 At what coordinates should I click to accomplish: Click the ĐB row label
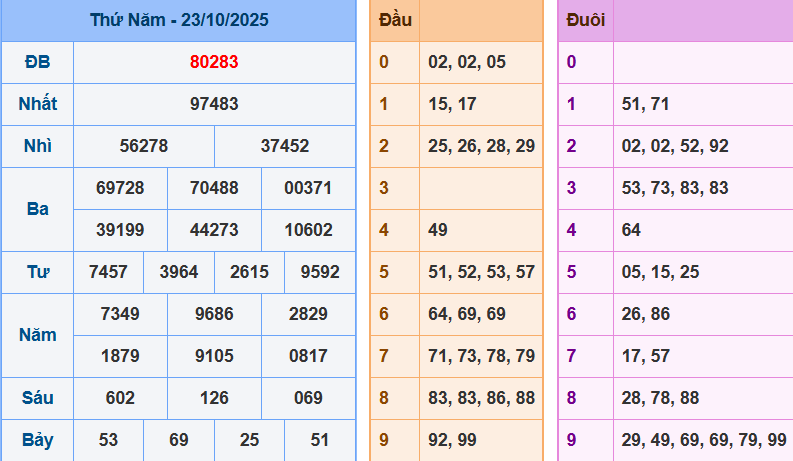pos(37,62)
